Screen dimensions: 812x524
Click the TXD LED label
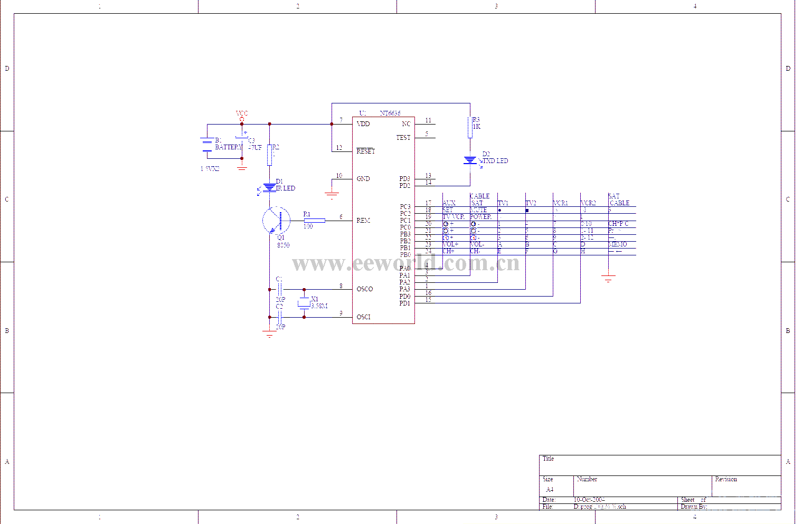tap(495, 161)
